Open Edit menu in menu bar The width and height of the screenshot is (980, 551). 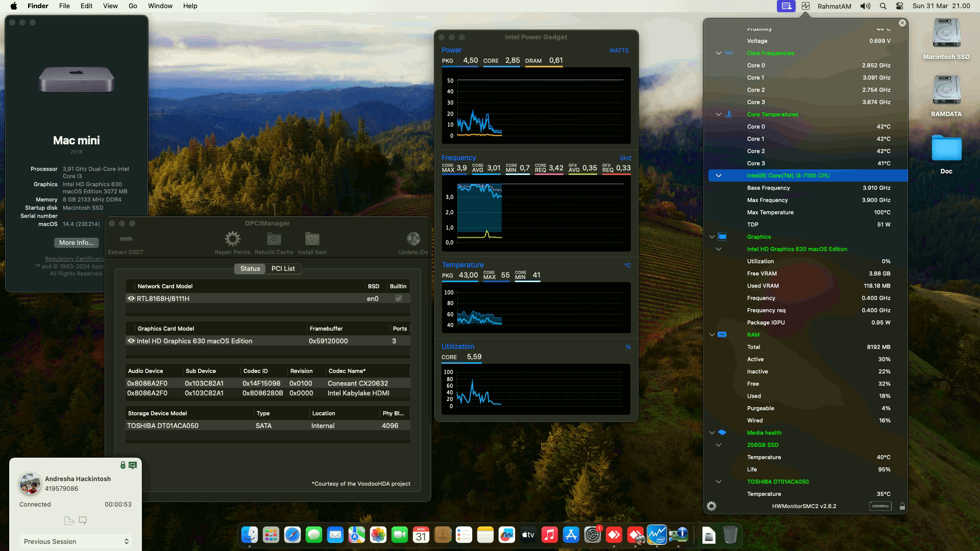pos(86,6)
